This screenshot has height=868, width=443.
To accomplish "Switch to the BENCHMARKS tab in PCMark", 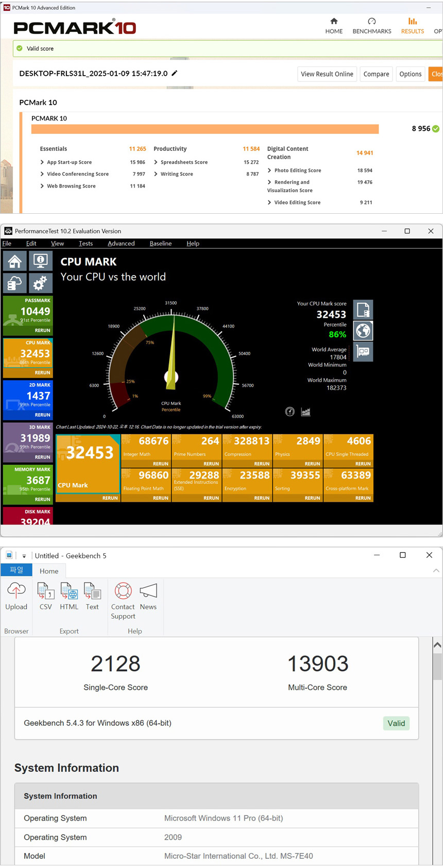I will coord(371,26).
